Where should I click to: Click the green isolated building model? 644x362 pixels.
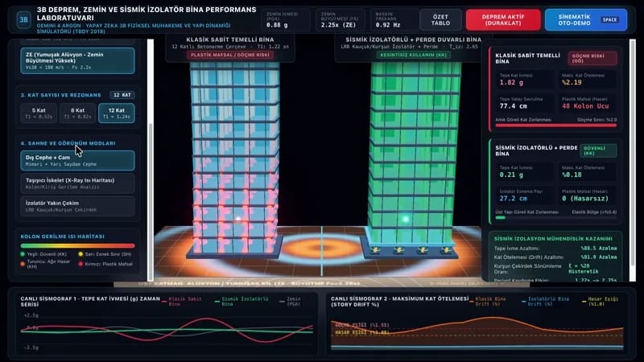click(x=414, y=156)
